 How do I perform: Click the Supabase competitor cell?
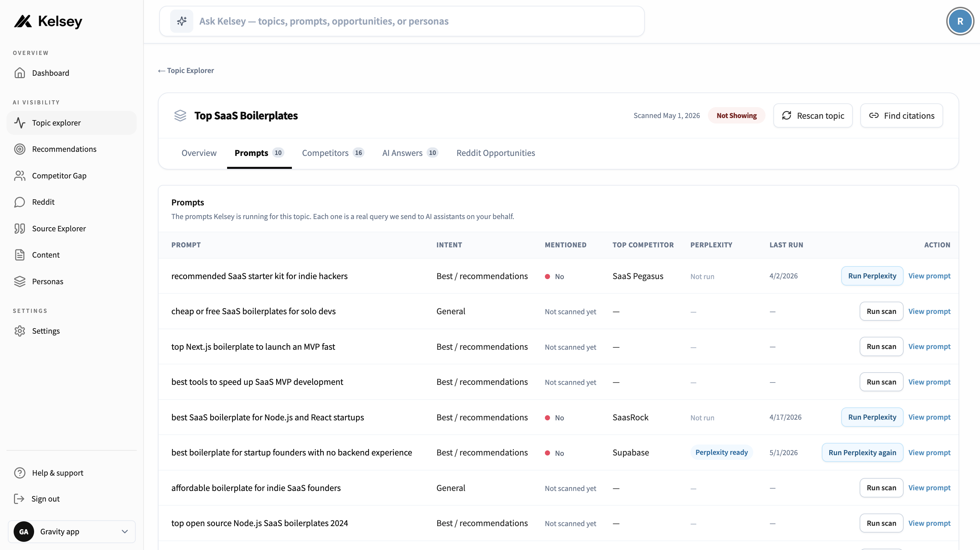pyautogui.click(x=630, y=452)
